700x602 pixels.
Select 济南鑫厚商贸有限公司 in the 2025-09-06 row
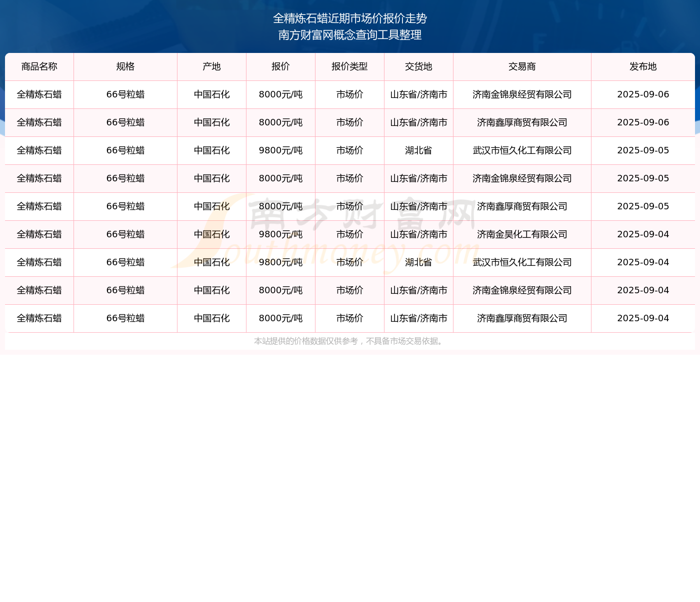tap(522, 122)
